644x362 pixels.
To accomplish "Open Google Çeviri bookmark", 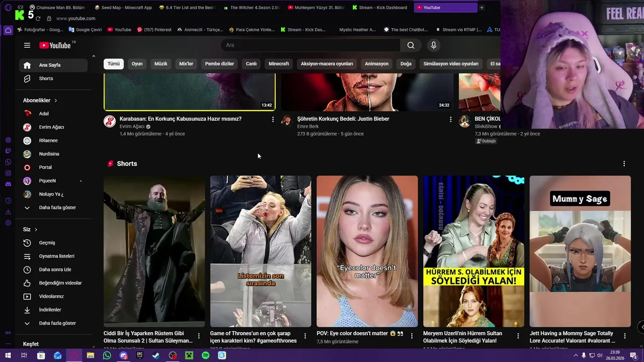I will tap(85, 30).
